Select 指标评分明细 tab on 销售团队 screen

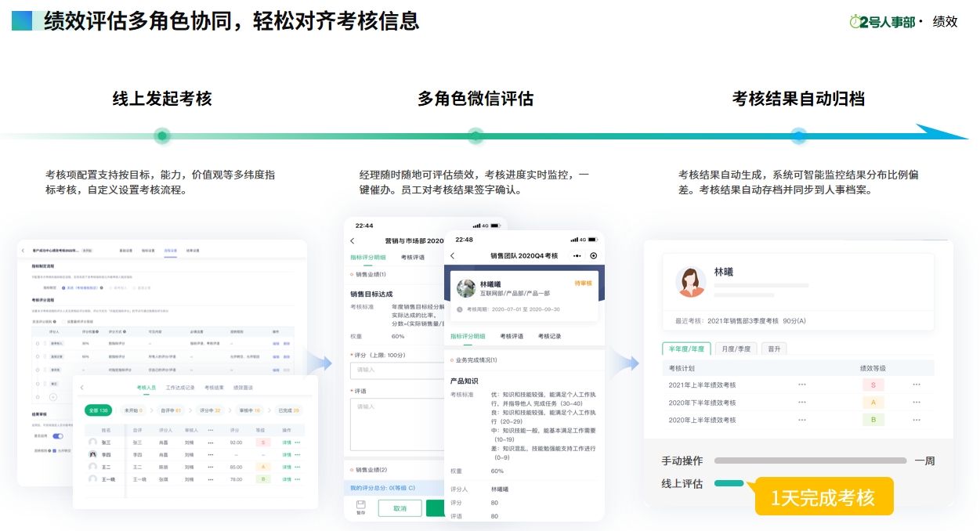[468, 336]
